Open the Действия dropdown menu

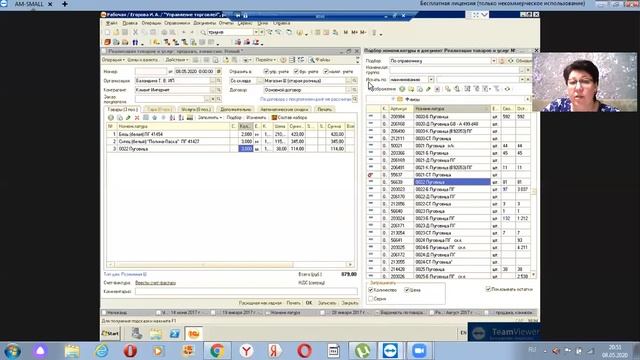coord(177,60)
